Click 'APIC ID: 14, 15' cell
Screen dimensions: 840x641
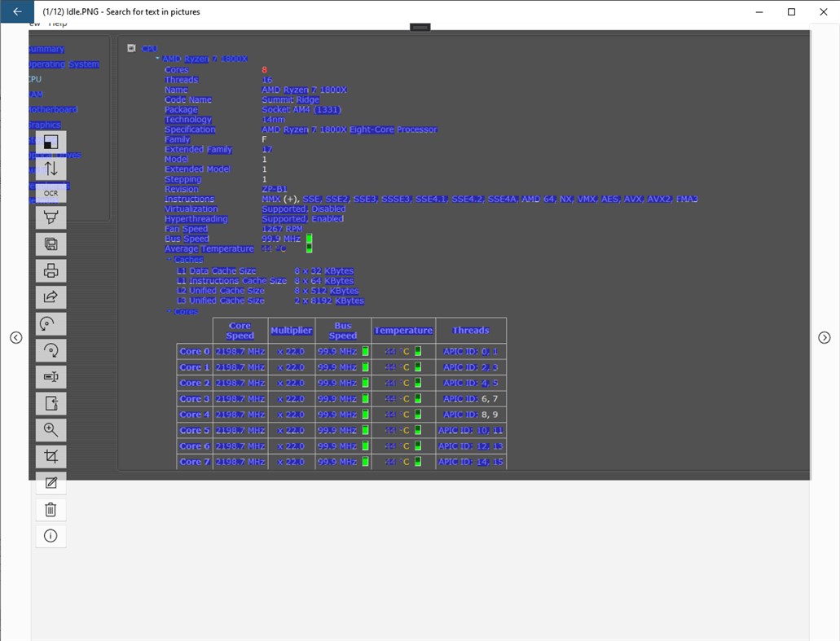pyautogui.click(x=471, y=462)
